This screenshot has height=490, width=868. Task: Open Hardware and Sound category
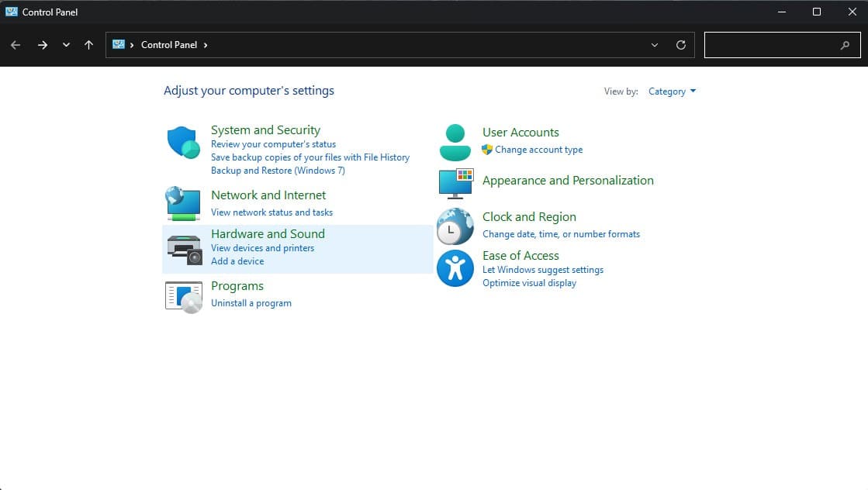click(x=268, y=234)
